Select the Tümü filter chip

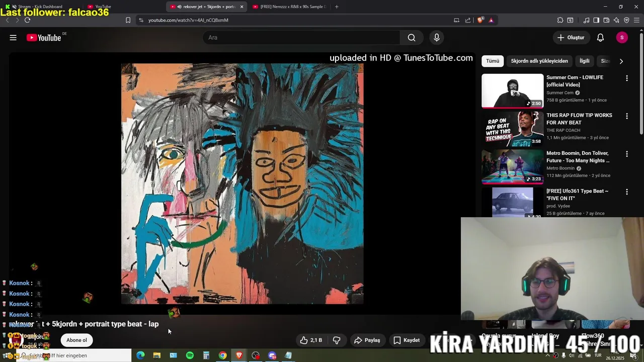[x=493, y=61]
